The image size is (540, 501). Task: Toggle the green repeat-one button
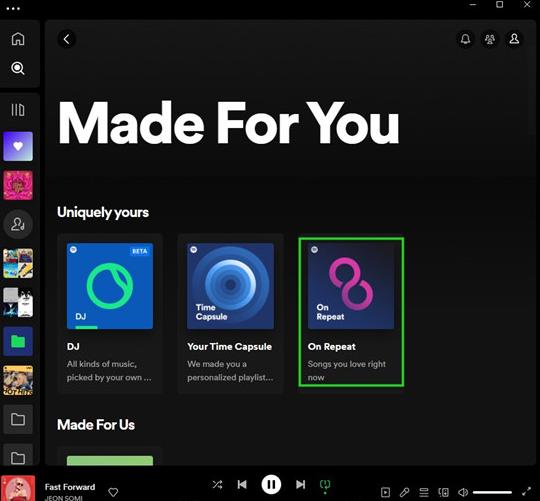325,485
